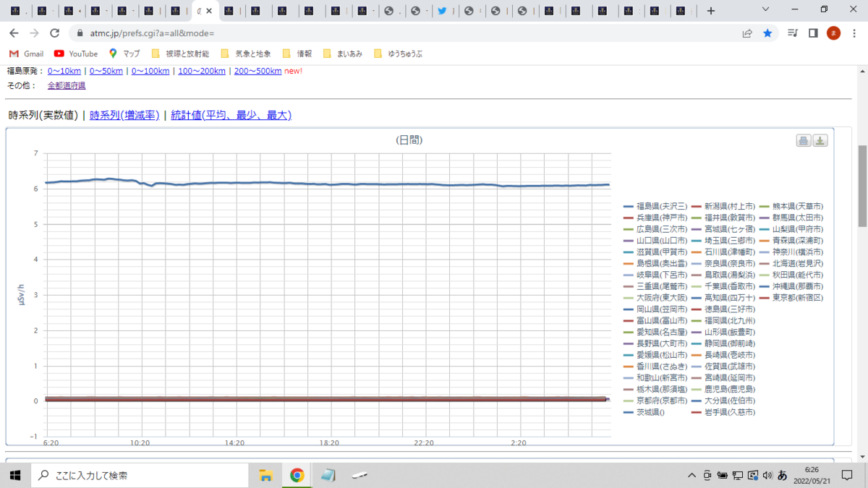This screenshot has height=488, width=868.
Task: Open File Explorer from the taskbar
Action: pos(265,475)
